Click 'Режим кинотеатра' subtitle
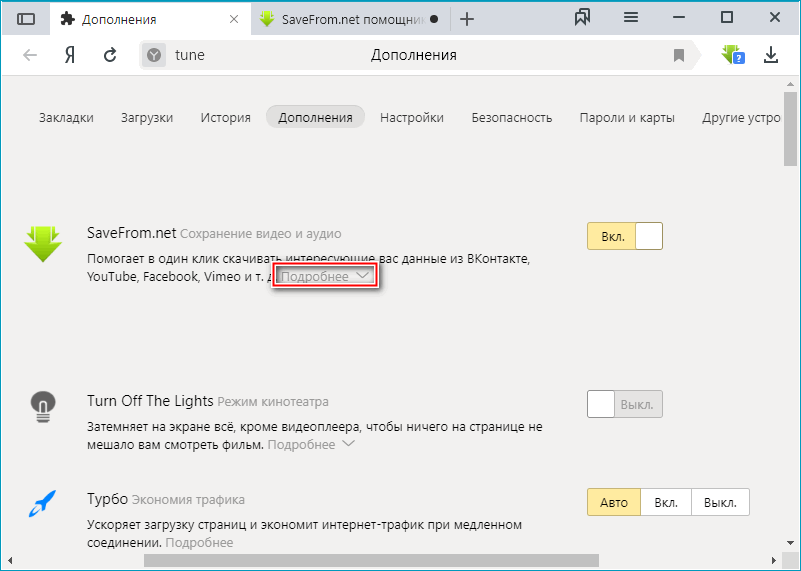This screenshot has height=571, width=801. 273,402
